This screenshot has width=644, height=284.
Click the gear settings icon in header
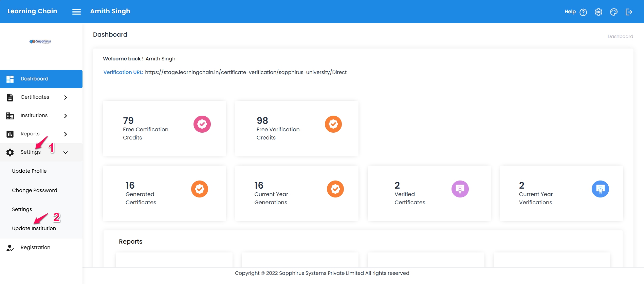pyautogui.click(x=598, y=12)
